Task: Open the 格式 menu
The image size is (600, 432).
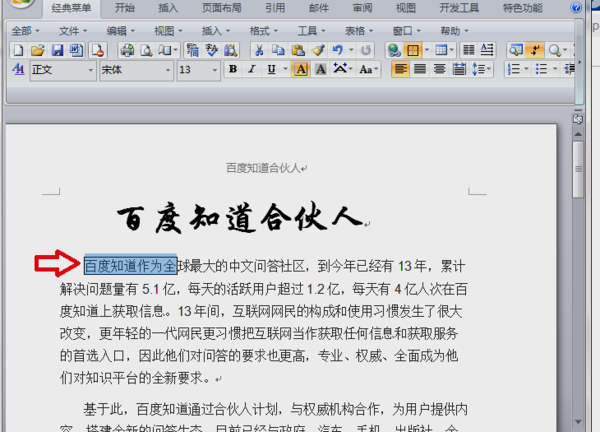Action: [x=263, y=31]
